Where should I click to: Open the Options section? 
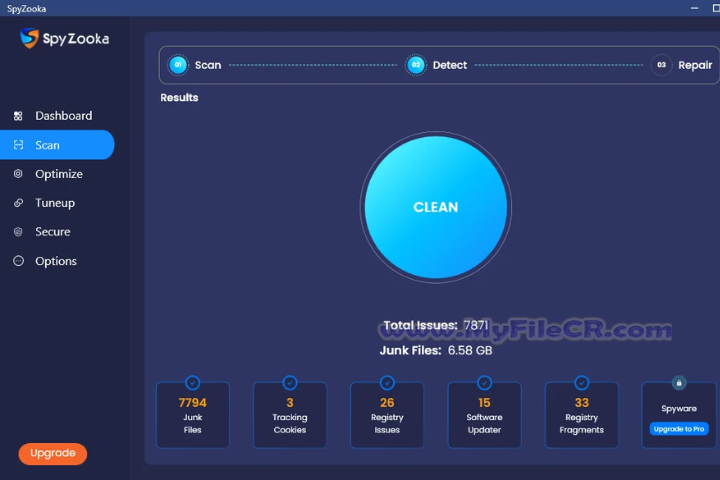pyautogui.click(x=57, y=261)
